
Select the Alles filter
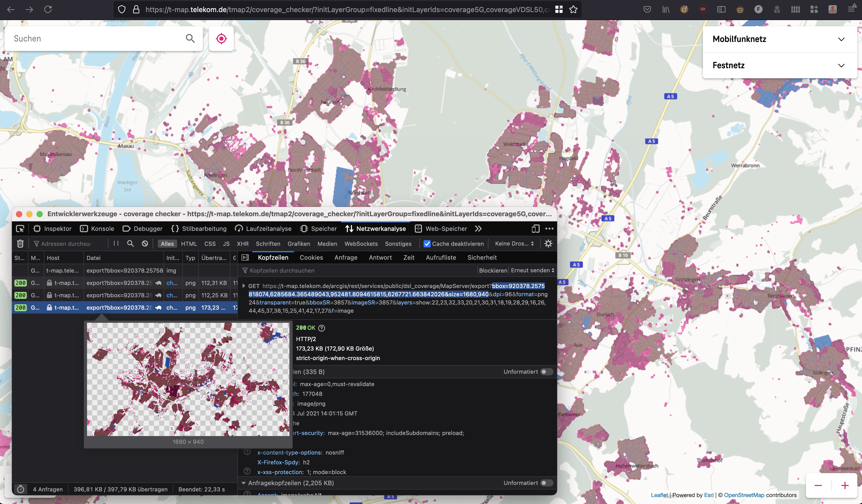click(x=167, y=244)
